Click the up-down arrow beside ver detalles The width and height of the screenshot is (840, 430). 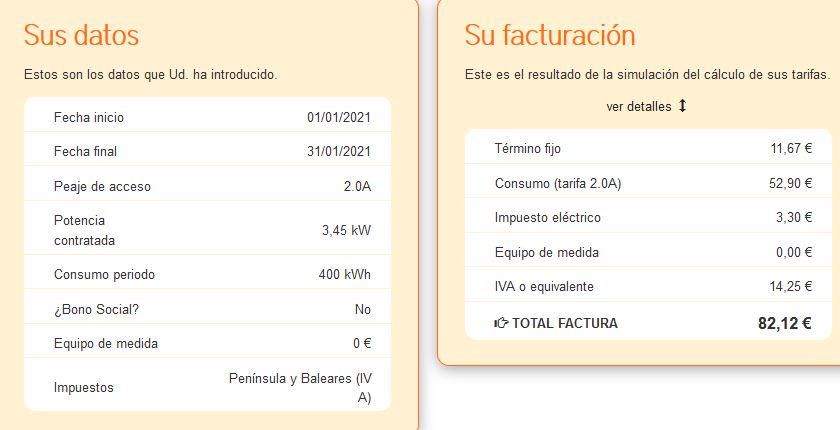[683, 106]
